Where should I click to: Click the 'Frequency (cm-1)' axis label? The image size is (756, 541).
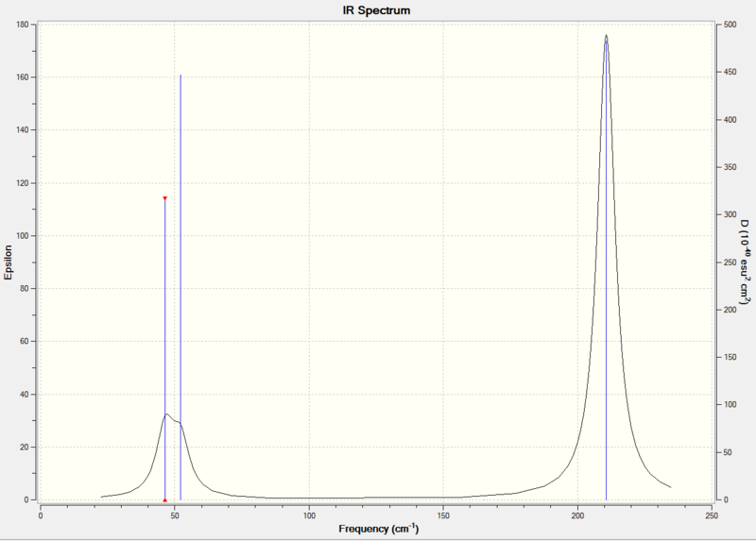pyautogui.click(x=379, y=529)
